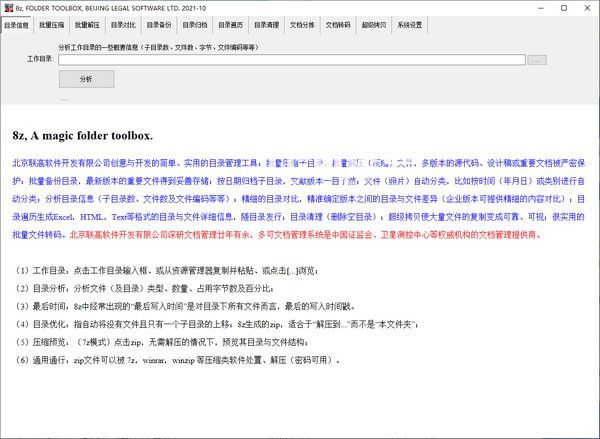This screenshot has height=439, width=600.
Task: Click instruction line (3) 最后时间
Action: tap(184, 306)
